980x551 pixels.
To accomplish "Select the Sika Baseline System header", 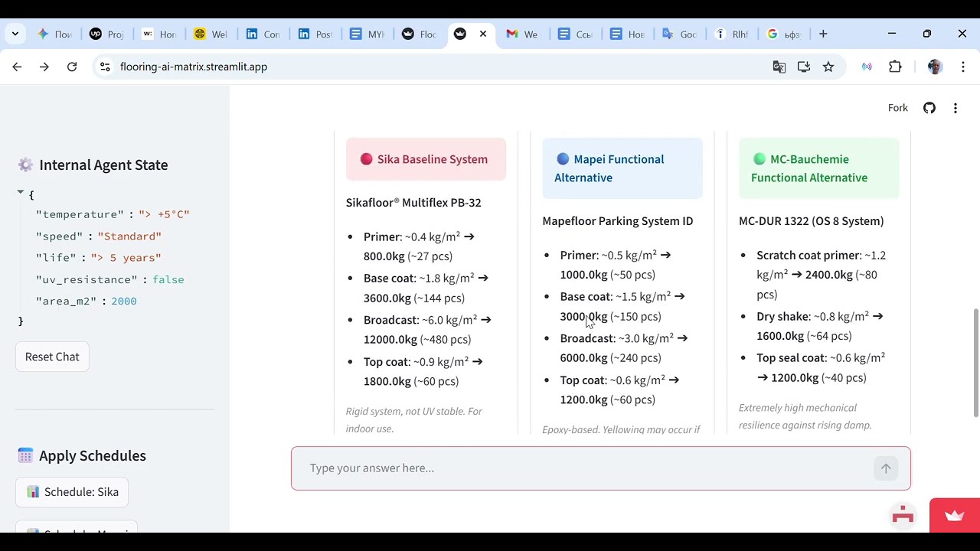I will point(426,159).
